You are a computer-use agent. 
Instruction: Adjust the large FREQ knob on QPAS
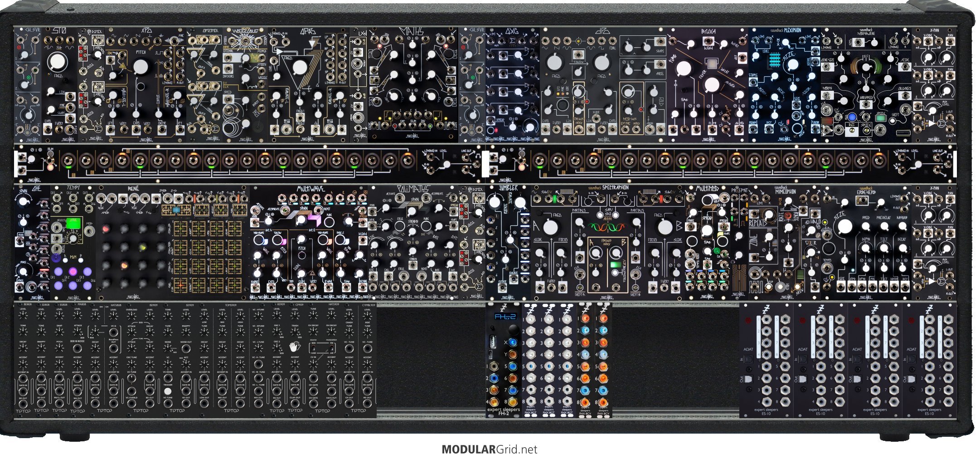click(300, 67)
